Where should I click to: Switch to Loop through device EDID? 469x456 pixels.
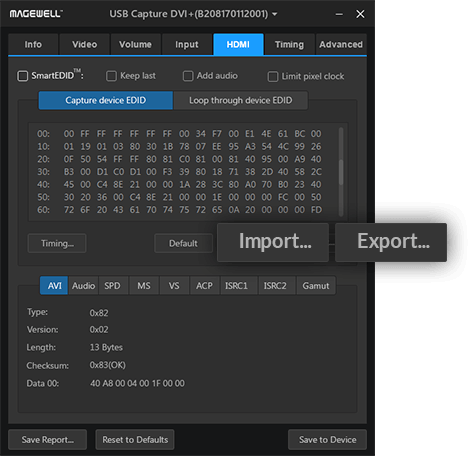[x=241, y=100]
